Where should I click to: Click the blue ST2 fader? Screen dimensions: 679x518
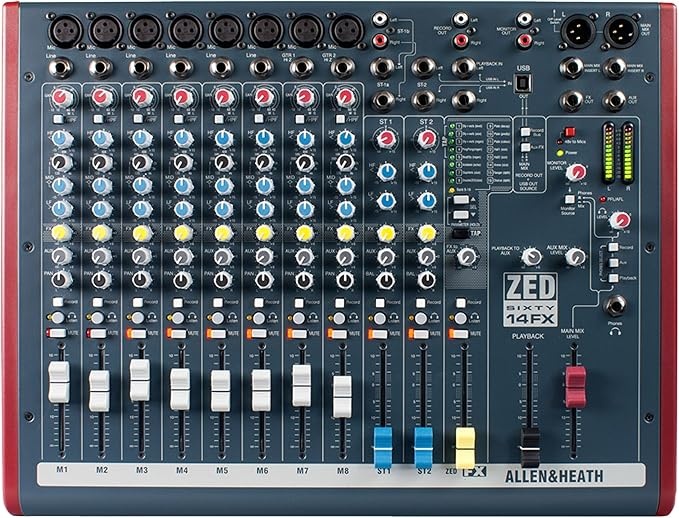(x=424, y=448)
